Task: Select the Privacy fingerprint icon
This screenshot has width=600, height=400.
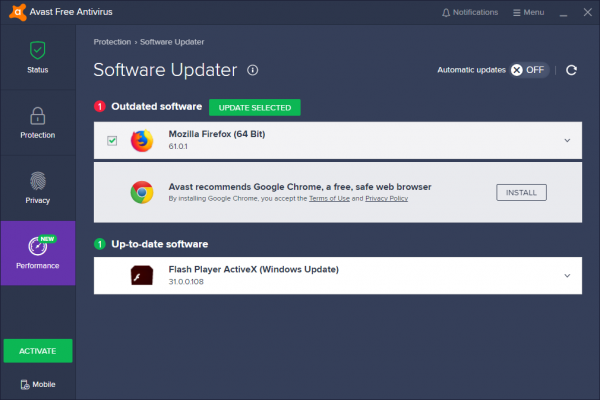Action: 37,180
